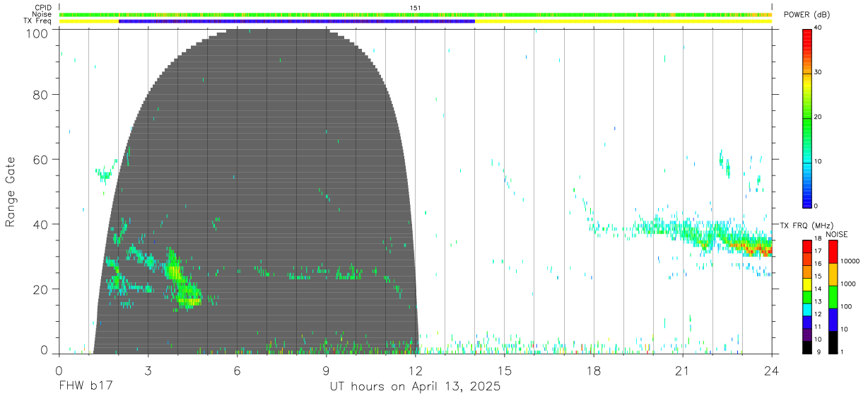Click the '40' label on power scale
Image resolution: width=868 pixels, height=401 pixels.
pos(819,28)
